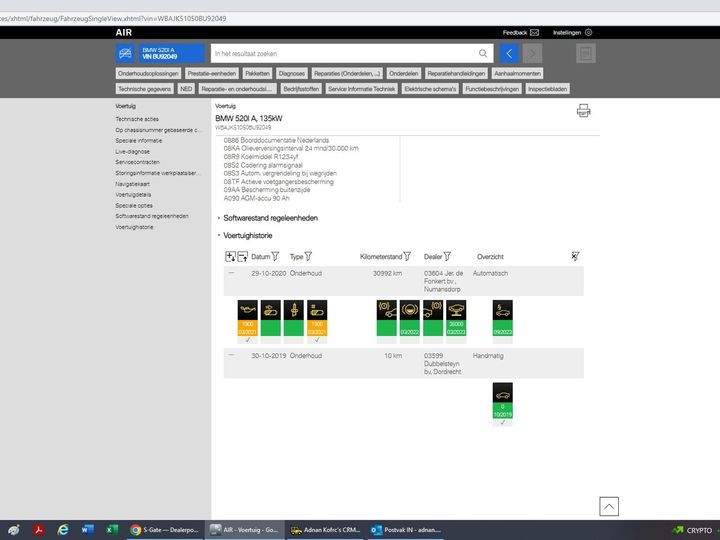Open Outlook Postvak IN taskbar item

tap(406, 530)
